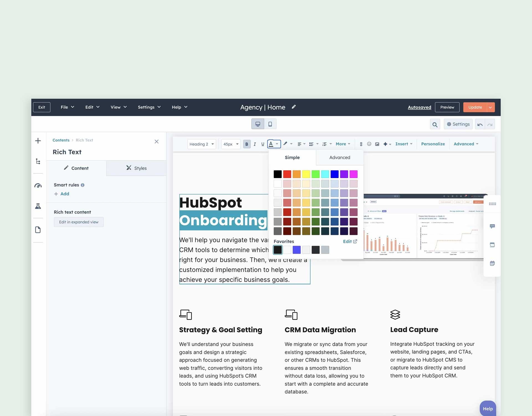Open the View menu
The image size is (532, 416).
point(119,107)
